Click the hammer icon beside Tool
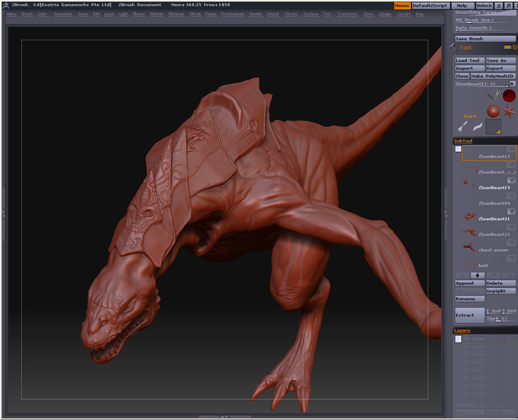Screen dimensions: 518x420 coord(453,47)
